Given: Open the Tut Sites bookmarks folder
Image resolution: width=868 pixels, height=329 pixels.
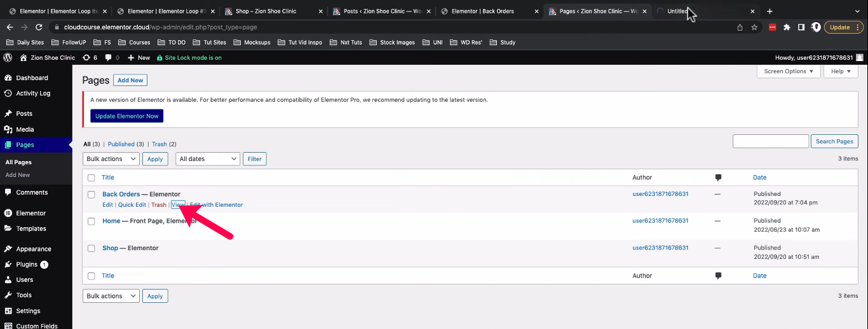Looking at the screenshot, I should pyautogui.click(x=209, y=42).
